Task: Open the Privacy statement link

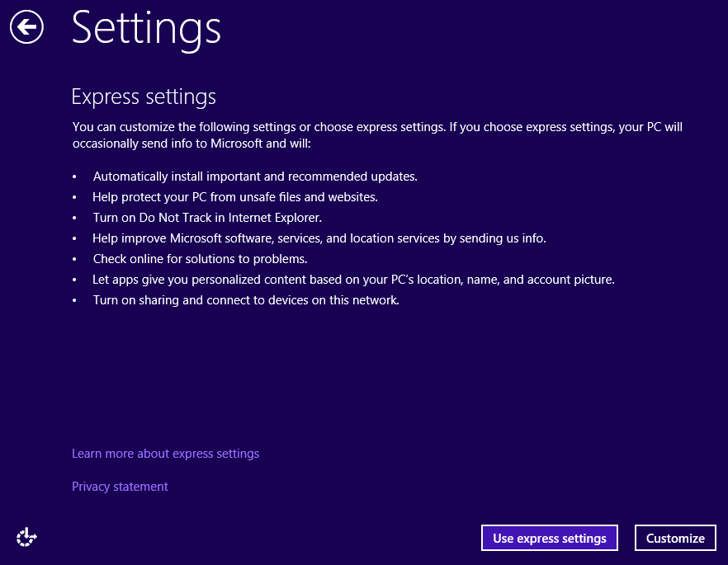Action: click(120, 486)
